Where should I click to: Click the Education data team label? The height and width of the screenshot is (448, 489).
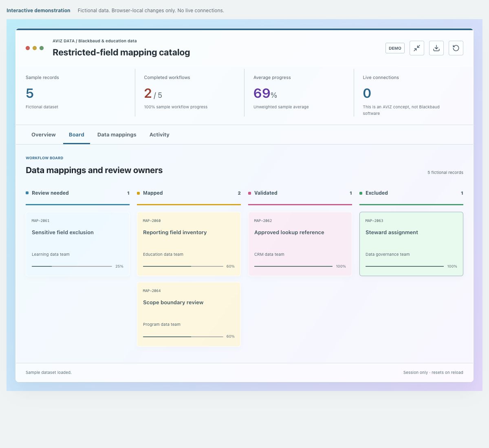163,255
